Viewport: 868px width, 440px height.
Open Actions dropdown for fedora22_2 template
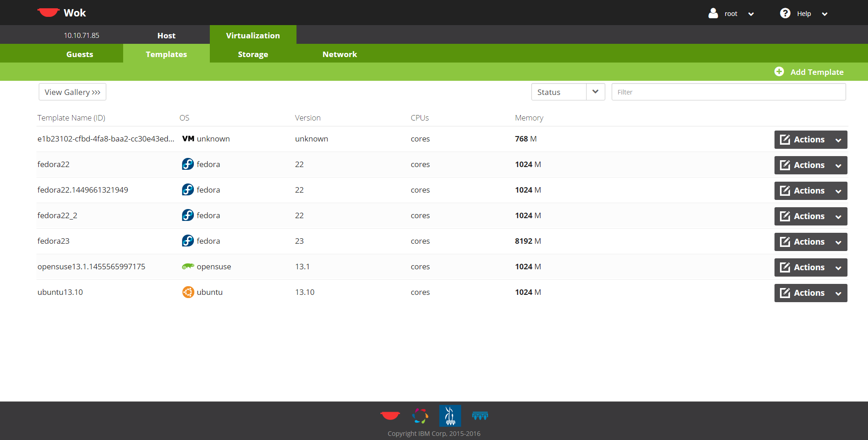(x=811, y=216)
